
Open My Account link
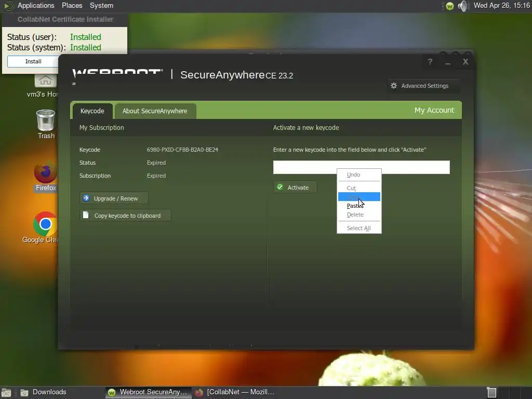434,110
